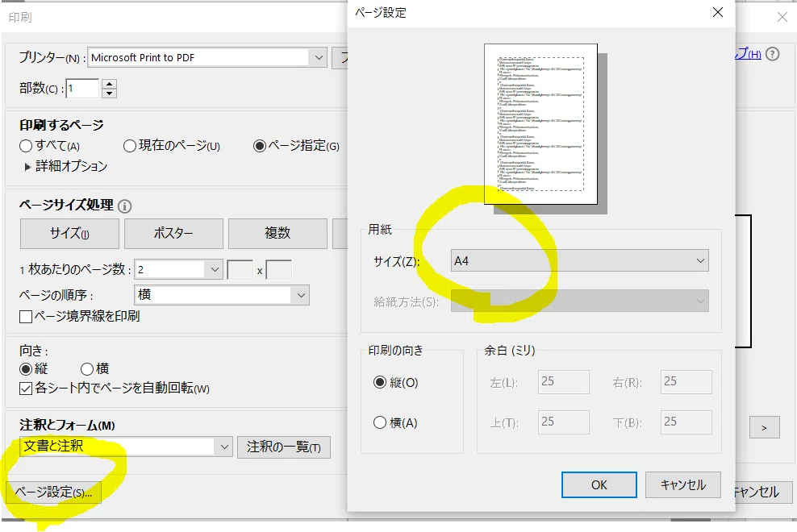Open the 注釈とフォーム dropdown

126,447
